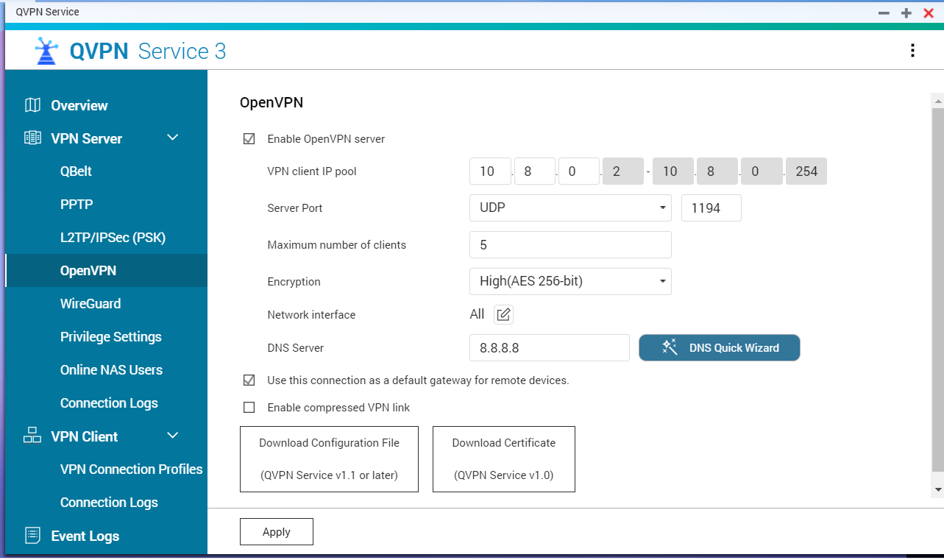Open the three-dot more options menu
The height and width of the screenshot is (560, 944).
pyautogui.click(x=912, y=51)
